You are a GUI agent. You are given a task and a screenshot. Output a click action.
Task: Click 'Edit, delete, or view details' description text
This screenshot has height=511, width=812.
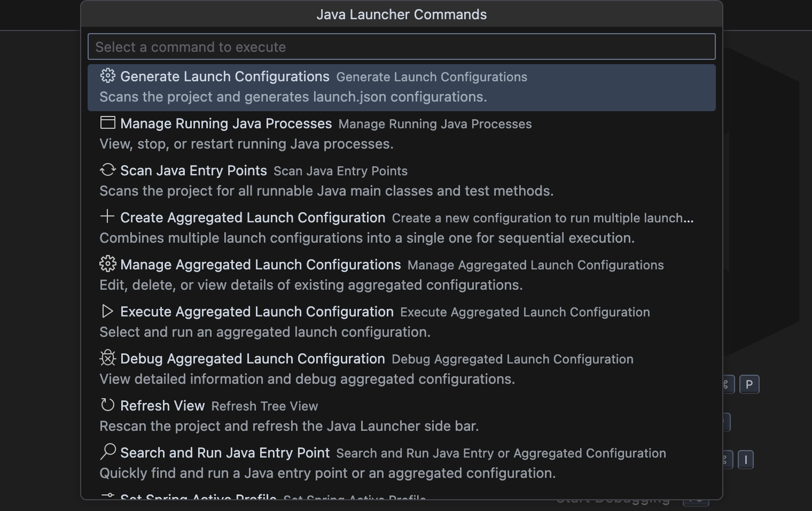coord(311,285)
